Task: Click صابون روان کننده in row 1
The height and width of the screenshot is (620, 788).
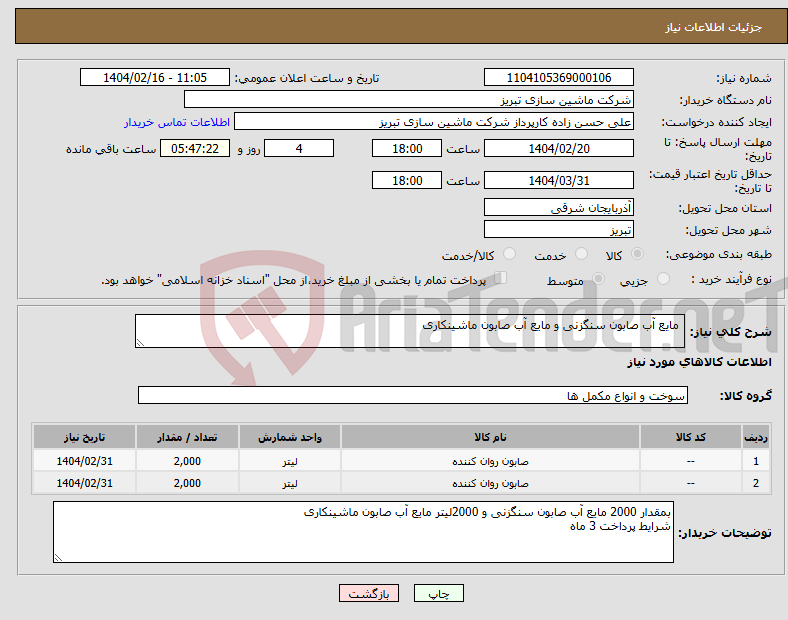Action: pos(490,461)
